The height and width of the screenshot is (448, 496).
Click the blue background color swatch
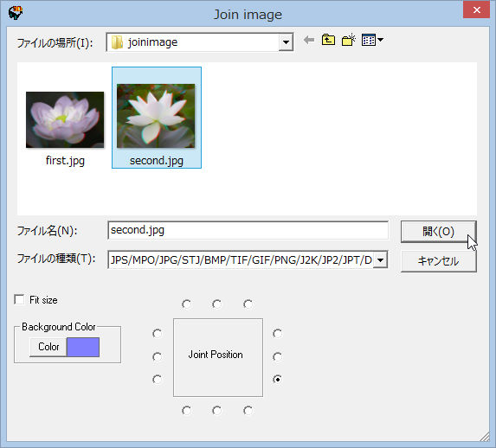(83, 347)
